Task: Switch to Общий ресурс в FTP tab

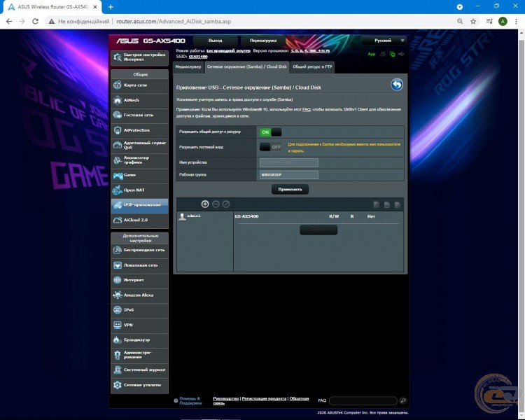Action: click(312, 67)
